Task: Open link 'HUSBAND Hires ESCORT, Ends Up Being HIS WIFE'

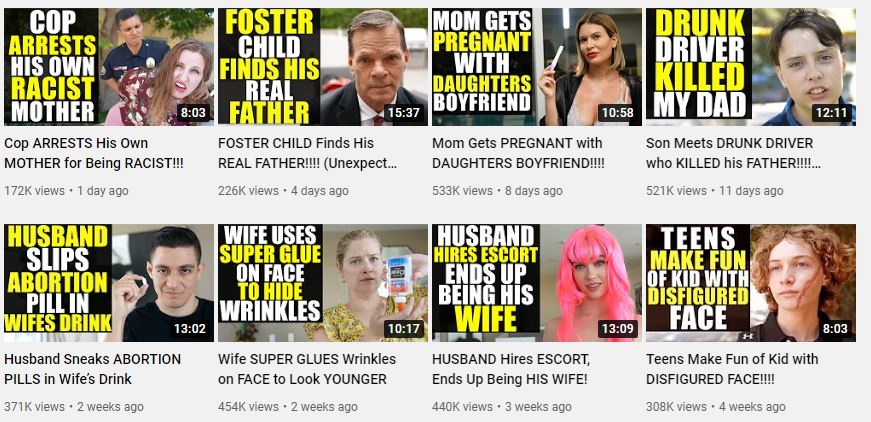Action: pos(510,369)
